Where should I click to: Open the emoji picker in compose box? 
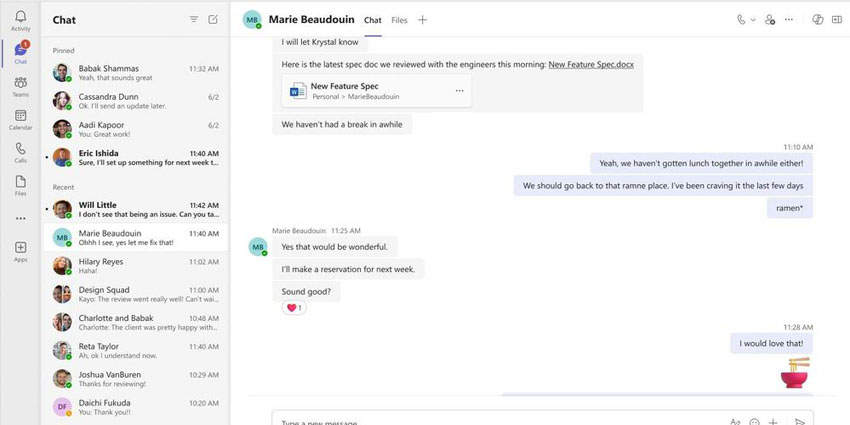point(754,422)
